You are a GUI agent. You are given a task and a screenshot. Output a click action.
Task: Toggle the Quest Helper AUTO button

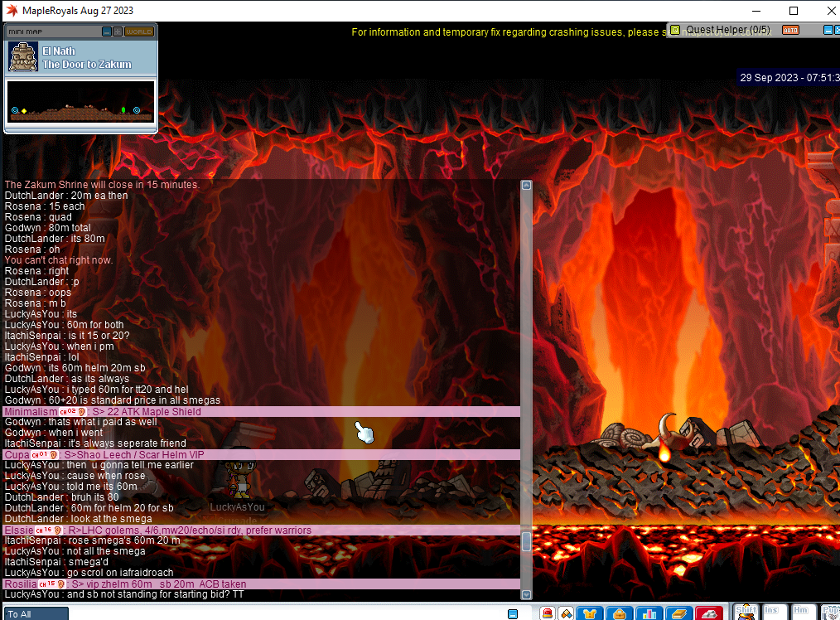click(790, 30)
